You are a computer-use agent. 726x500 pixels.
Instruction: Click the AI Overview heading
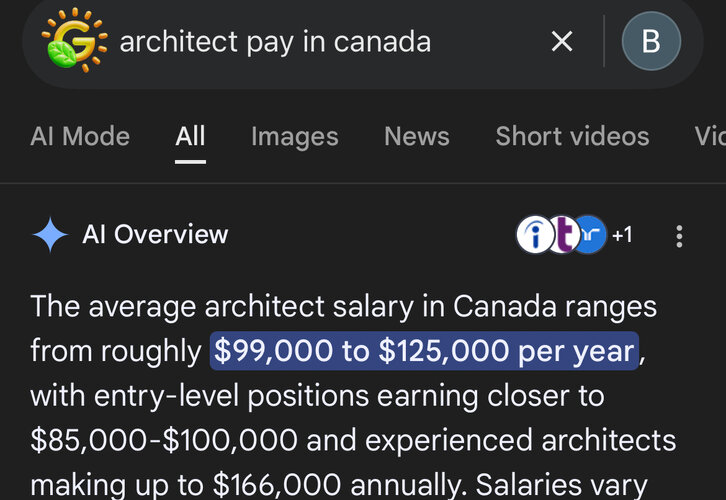pyautogui.click(x=155, y=234)
